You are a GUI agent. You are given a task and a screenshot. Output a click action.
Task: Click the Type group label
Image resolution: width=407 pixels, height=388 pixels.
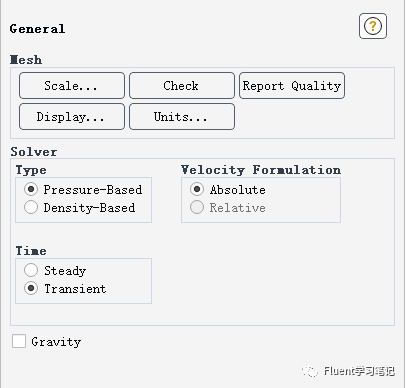point(31,170)
